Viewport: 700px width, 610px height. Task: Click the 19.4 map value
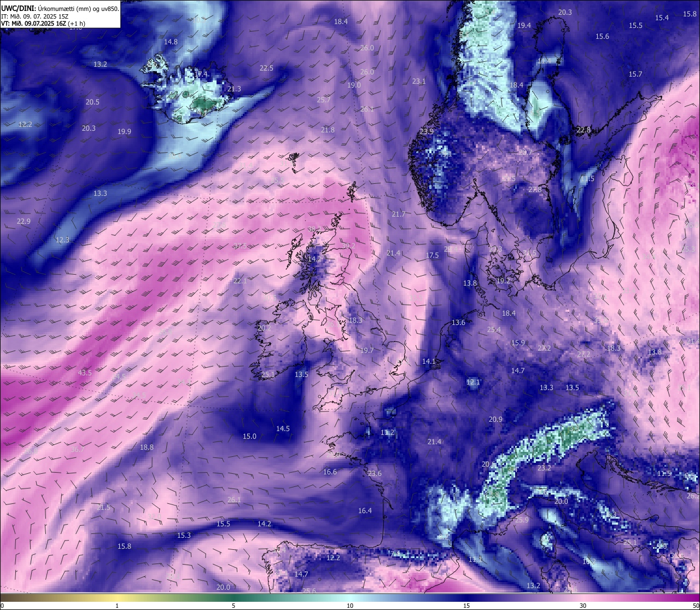coord(524,25)
